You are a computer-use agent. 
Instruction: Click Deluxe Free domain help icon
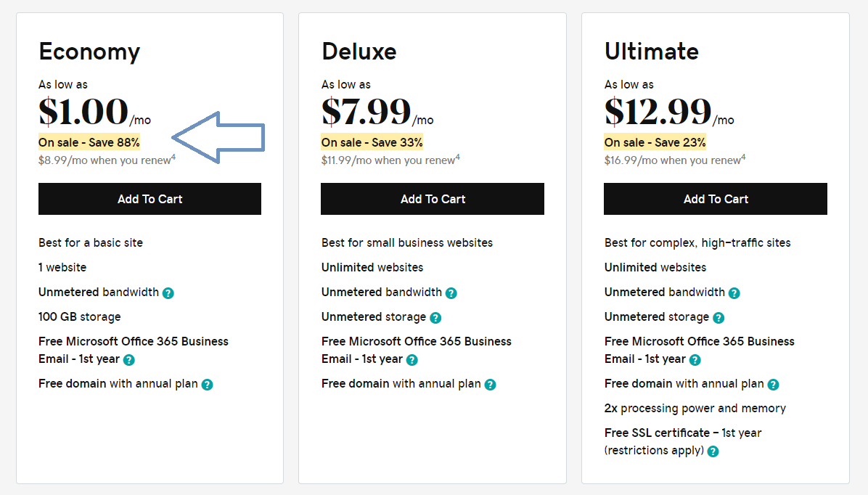(491, 384)
